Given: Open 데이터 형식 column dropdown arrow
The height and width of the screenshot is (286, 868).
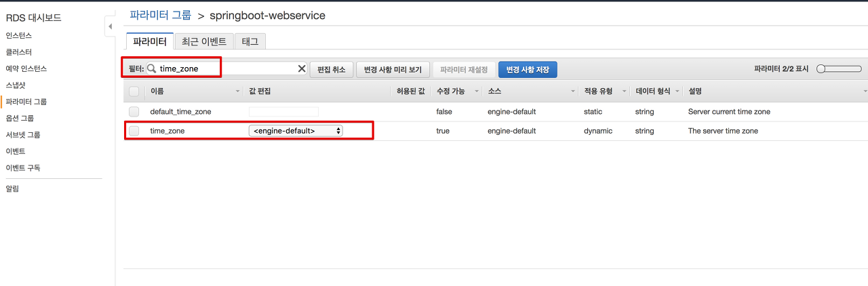Looking at the screenshot, I should [677, 91].
